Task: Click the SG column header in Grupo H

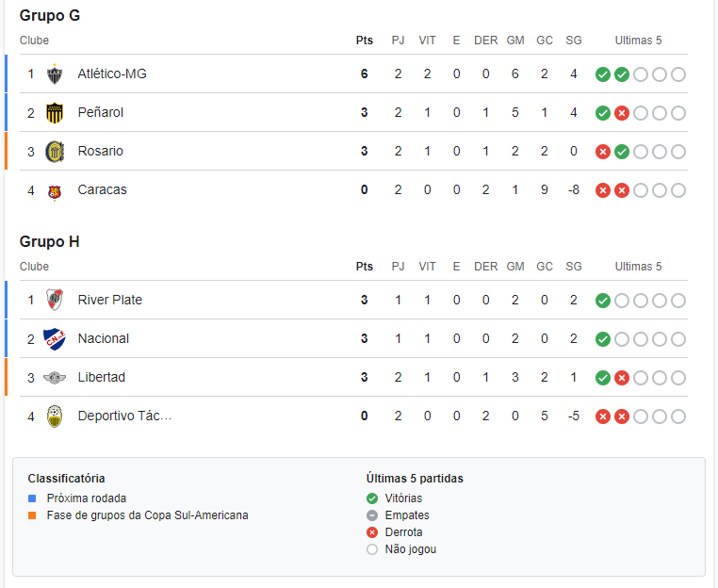Action: coord(573,267)
